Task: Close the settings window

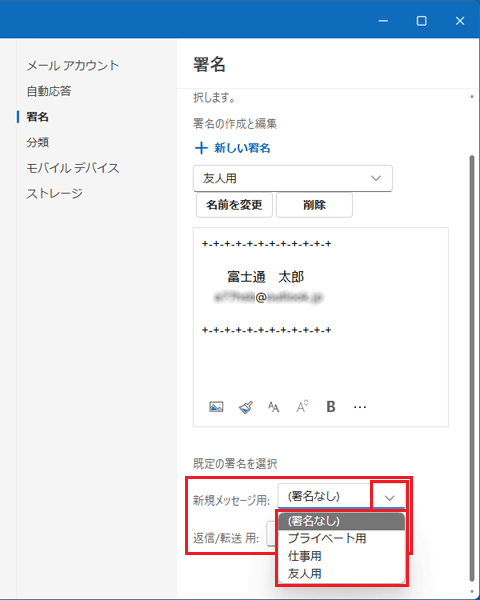Action: click(460, 21)
